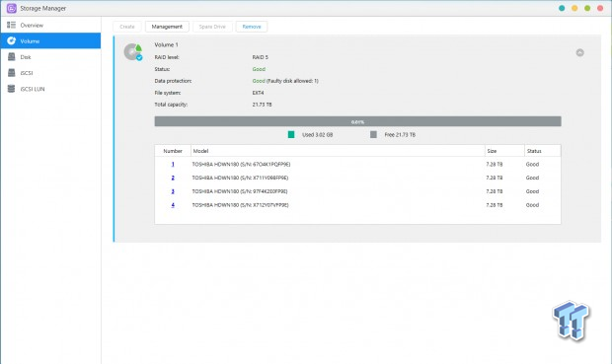Click the Good status of disk 4
Image resolution: width=612 pixels, height=364 pixels.
click(532, 205)
